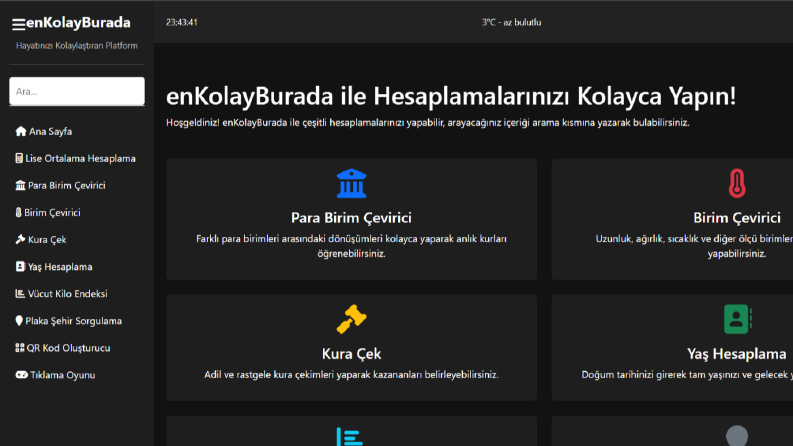This screenshot has width=793, height=446.
Task: Open Vücut Kilo Endeksi sidebar entry
Action: pos(62,293)
